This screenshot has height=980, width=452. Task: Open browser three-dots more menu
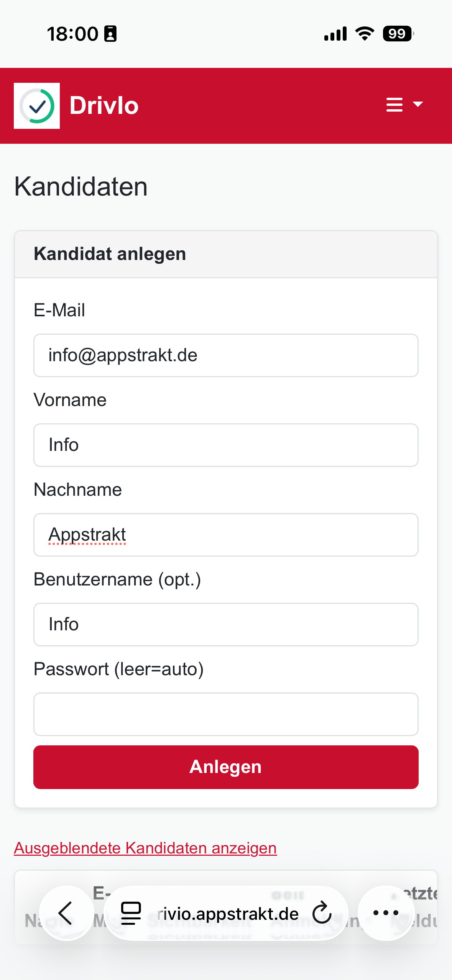(x=386, y=913)
